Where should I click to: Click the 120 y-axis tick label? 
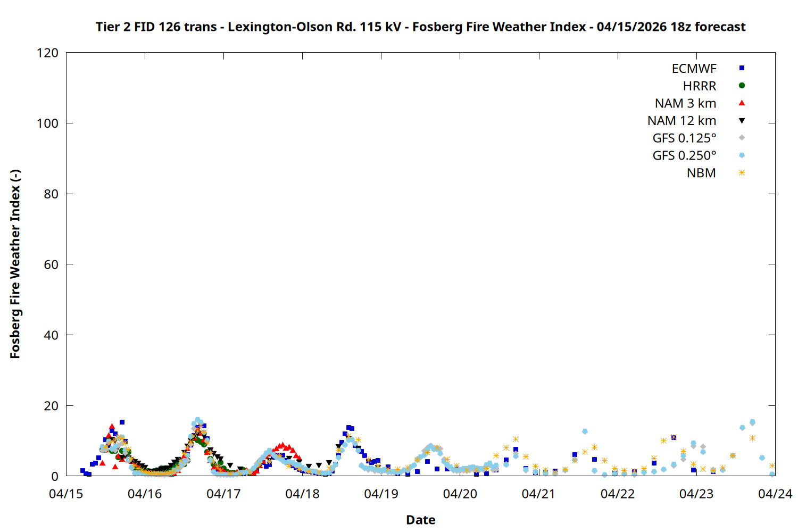point(48,53)
